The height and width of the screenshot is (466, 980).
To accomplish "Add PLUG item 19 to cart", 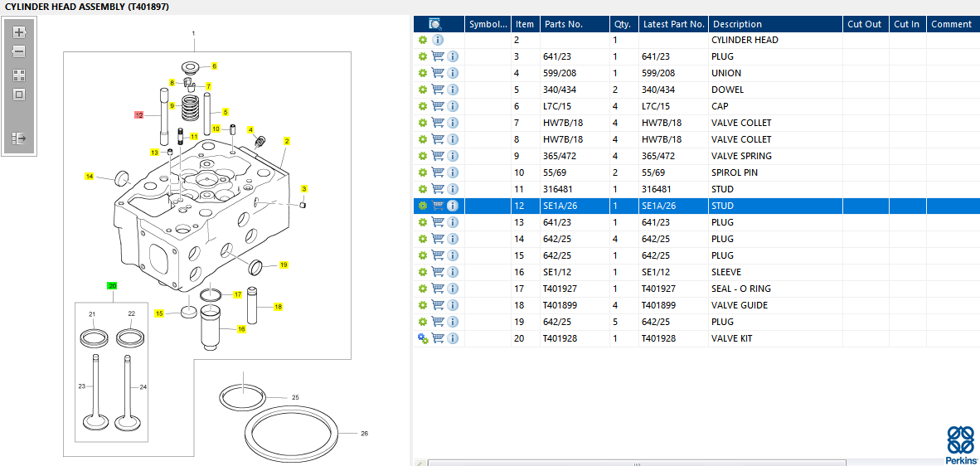I will [x=438, y=322].
